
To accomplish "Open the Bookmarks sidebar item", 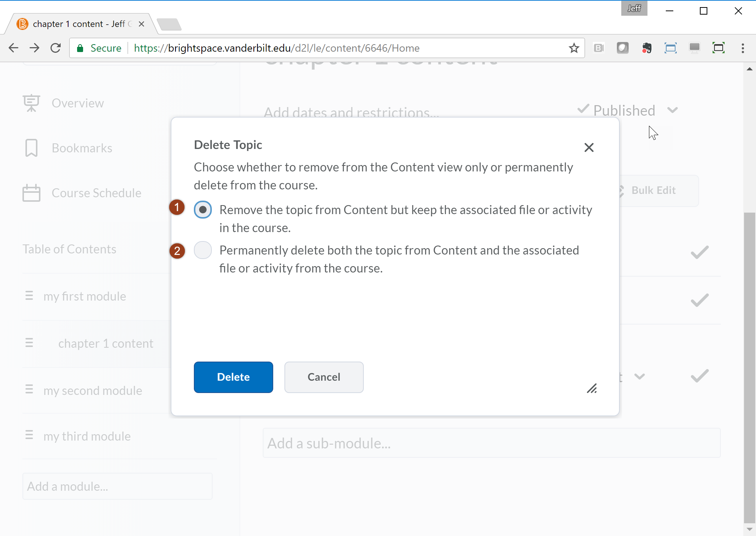I will click(x=82, y=148).
